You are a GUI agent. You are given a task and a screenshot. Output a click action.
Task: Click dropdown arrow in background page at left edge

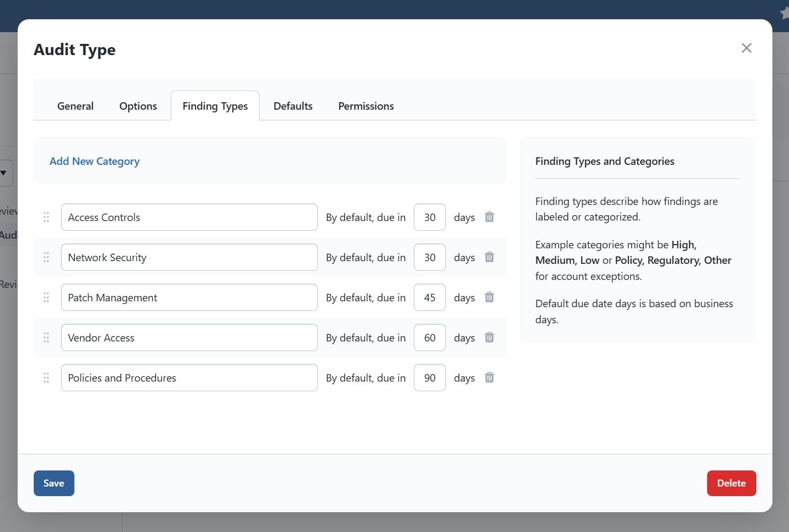pos(4,173)
